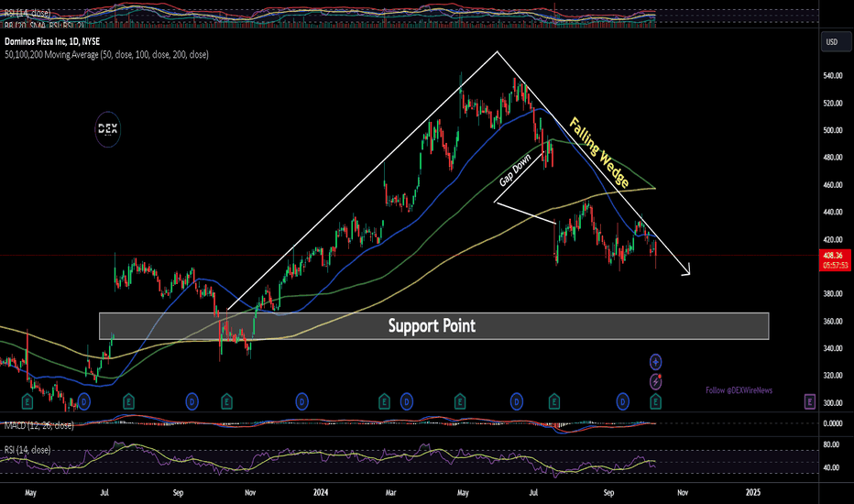Open the dividend marker near Mar 2024

[406, 402]
